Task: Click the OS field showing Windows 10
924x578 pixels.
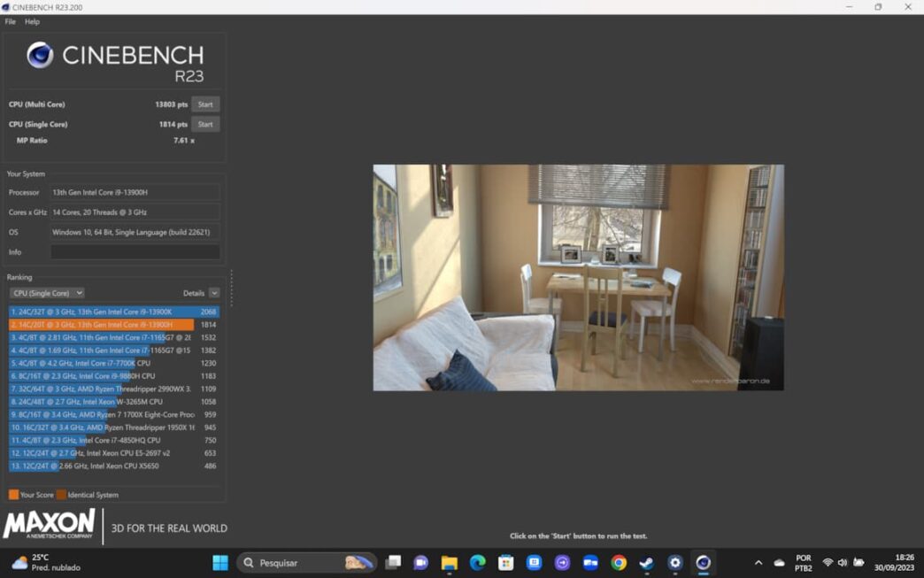Action: pos(135,232)
